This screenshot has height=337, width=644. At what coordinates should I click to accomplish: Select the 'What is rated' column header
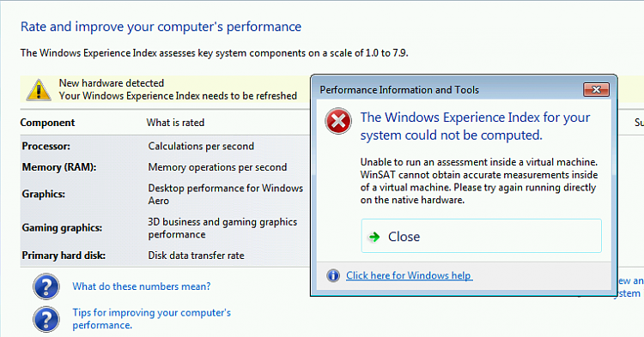pyautogui.click(x=175, y=123)
